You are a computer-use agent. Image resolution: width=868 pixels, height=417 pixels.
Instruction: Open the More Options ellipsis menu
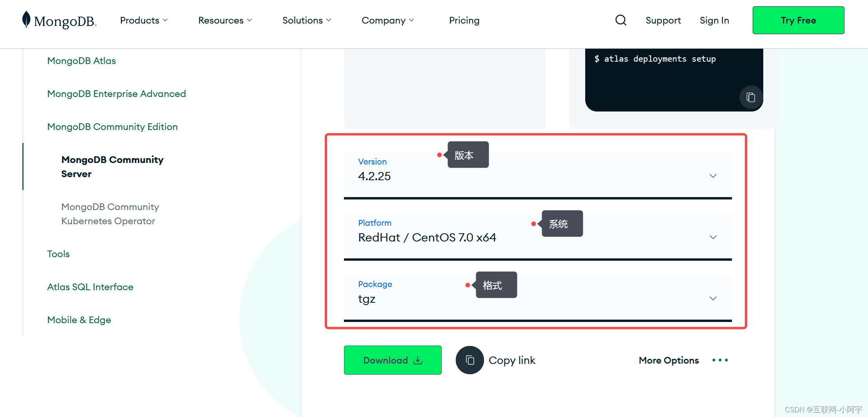coord(720,360)
